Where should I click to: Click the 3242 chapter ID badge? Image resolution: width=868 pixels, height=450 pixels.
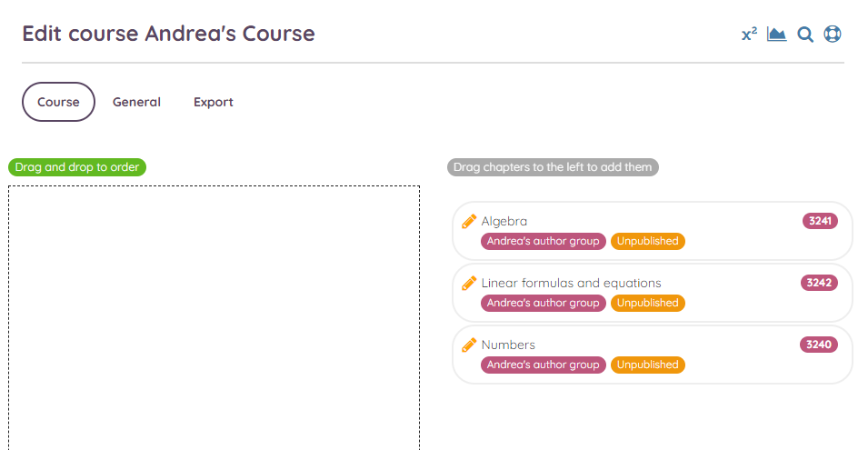click(x=819, y=283)
